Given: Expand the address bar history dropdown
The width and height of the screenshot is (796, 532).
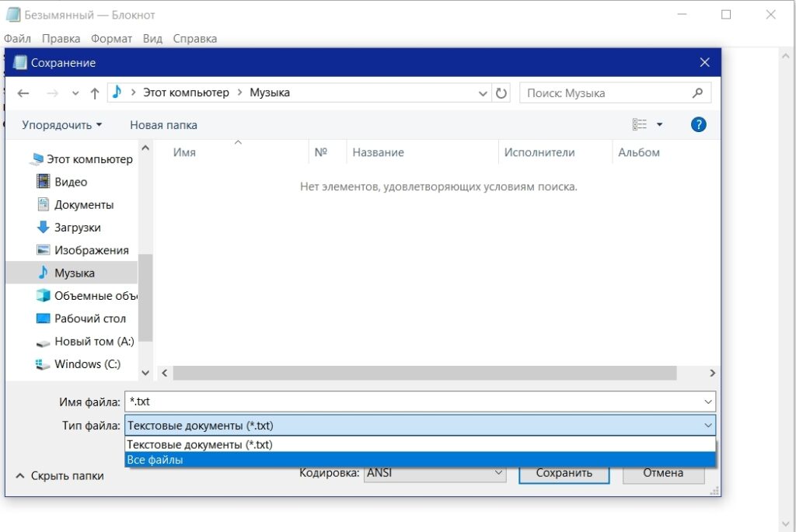Looking at the screenshot, I should pyautogui.click(x=483, y=93).
